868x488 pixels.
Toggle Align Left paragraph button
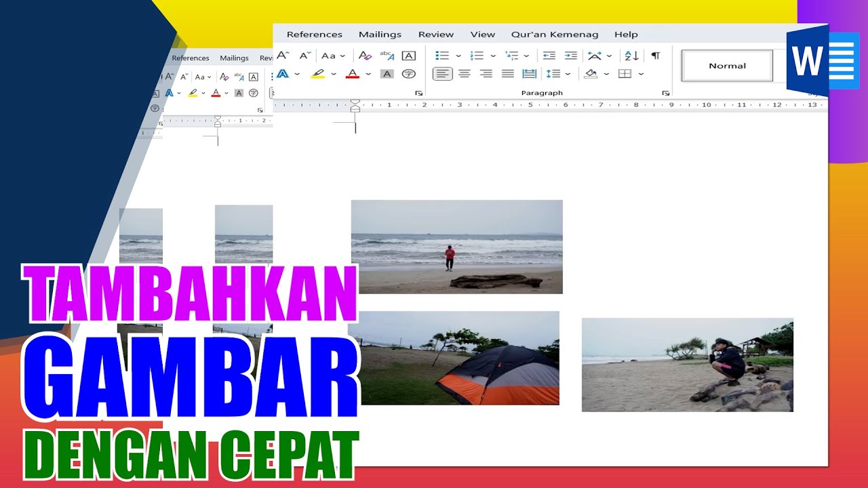click(442, 74)
